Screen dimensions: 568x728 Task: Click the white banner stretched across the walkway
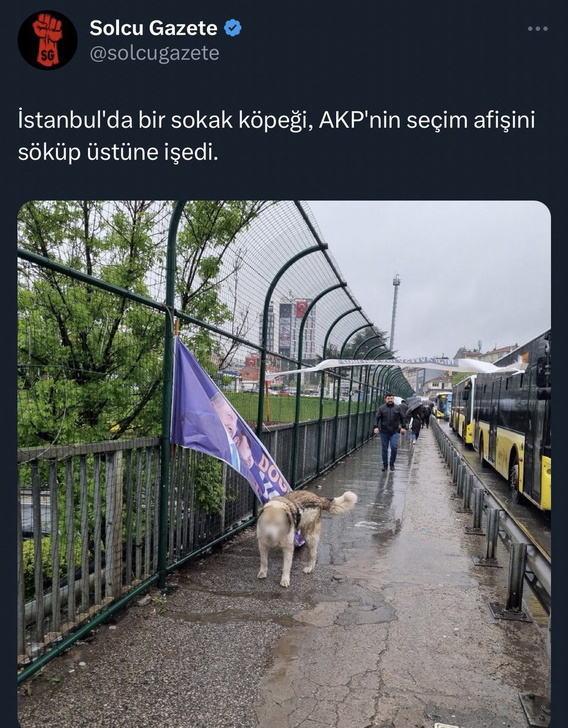[x=394, y=366]
